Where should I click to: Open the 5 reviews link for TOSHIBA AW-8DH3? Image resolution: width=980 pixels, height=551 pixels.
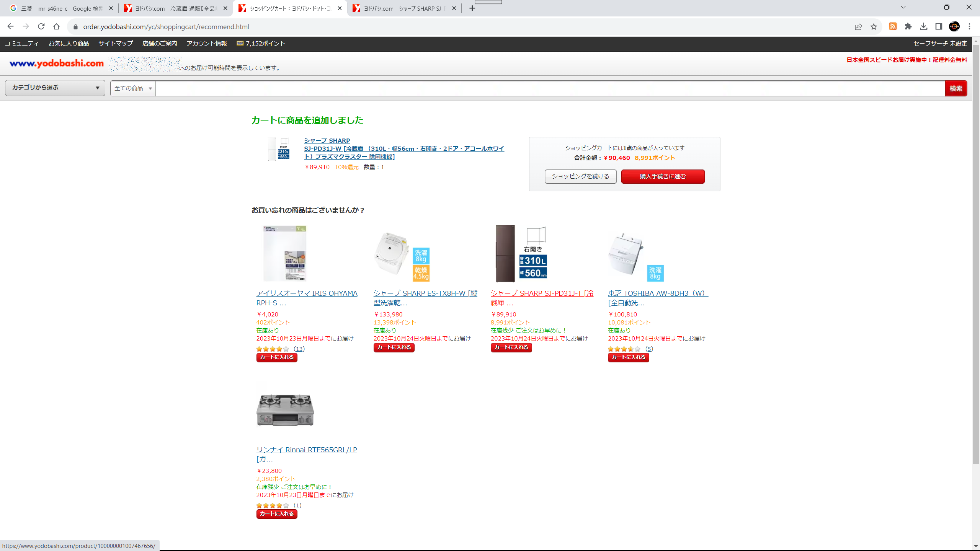(649, 349)
